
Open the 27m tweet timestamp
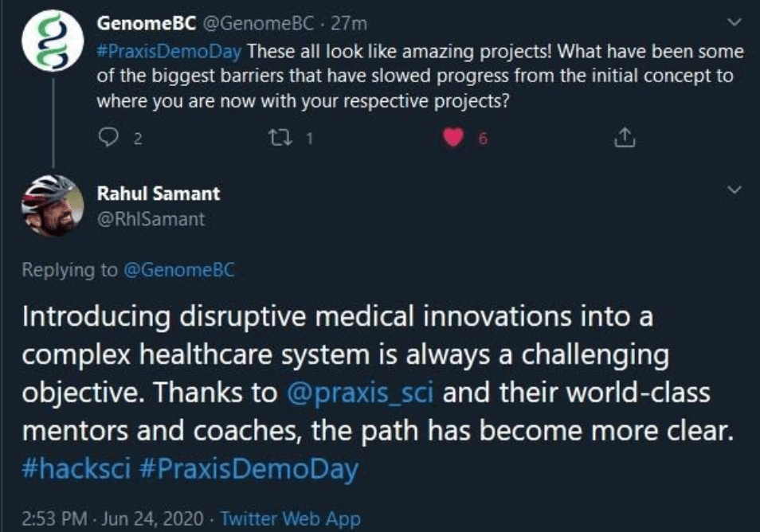[x=349, y=25]
